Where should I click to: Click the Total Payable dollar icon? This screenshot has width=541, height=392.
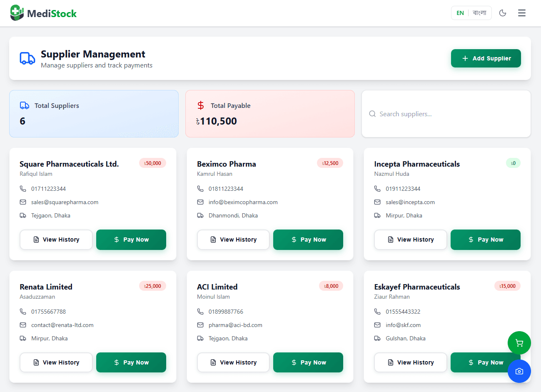(x=201, y=105)
